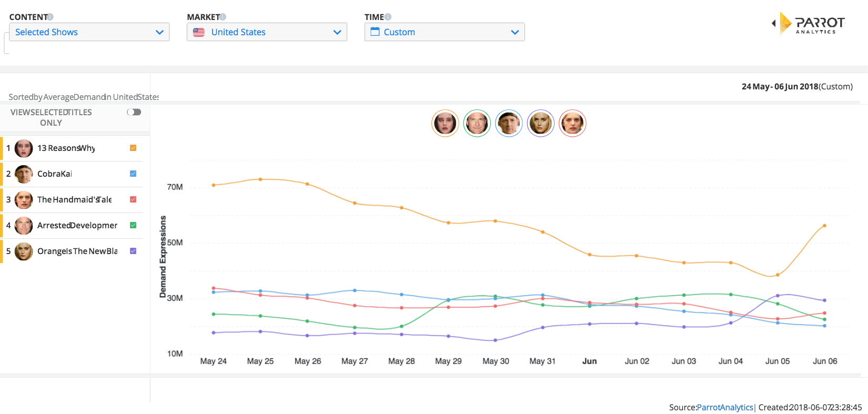868x414 pixels.
Task: Uncheck Orange Is The New Black checkbox
Action: [133, 251]
